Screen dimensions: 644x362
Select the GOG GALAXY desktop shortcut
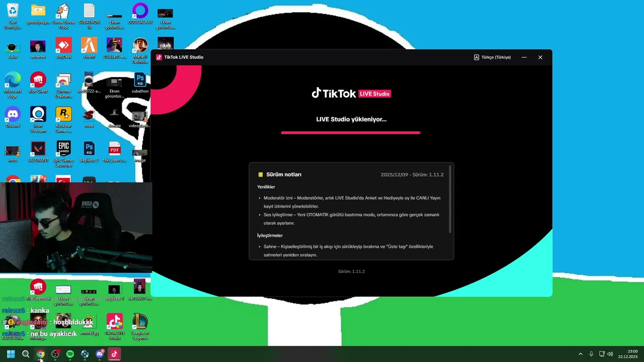pos(140,14)
